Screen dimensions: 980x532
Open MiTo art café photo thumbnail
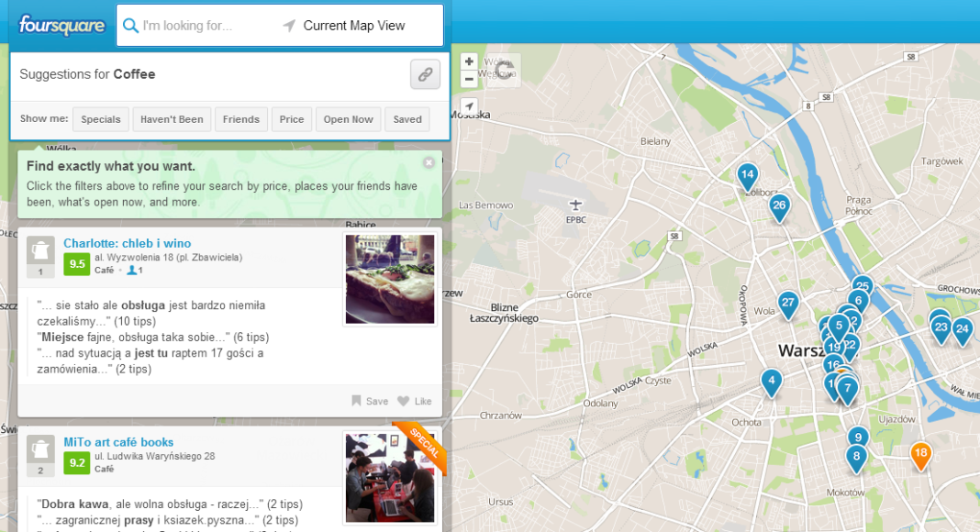pyautogui.click(x=390, y=478)
